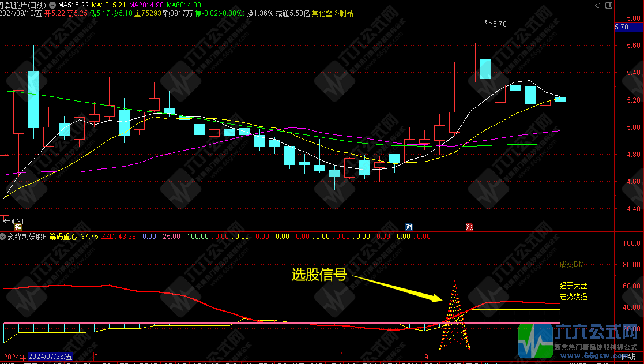The image size is (644, 364).
Task: Click the indicator settings icon beside 剑锋制妖股F
Action: coord(3,237)
